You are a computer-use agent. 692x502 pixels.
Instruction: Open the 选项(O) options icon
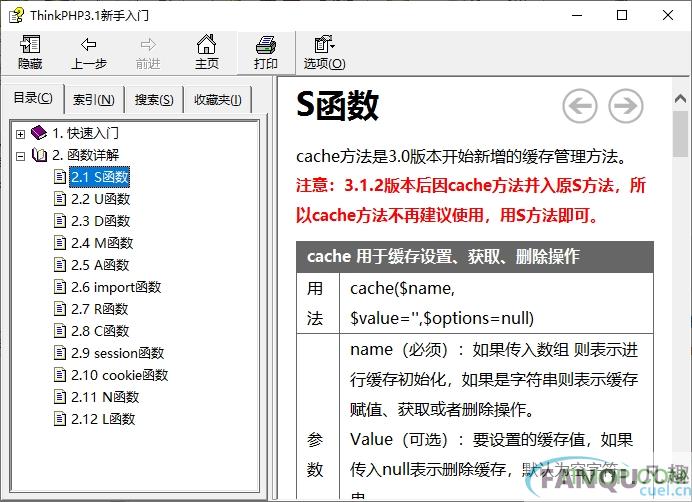pyautogui.click(x=324, y=44)
